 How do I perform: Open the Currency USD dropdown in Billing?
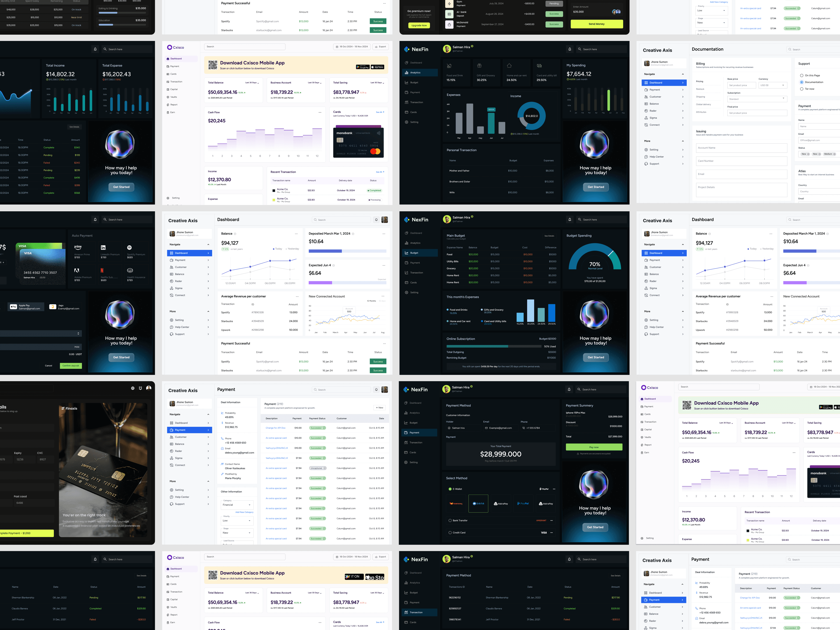click(772, 85)
